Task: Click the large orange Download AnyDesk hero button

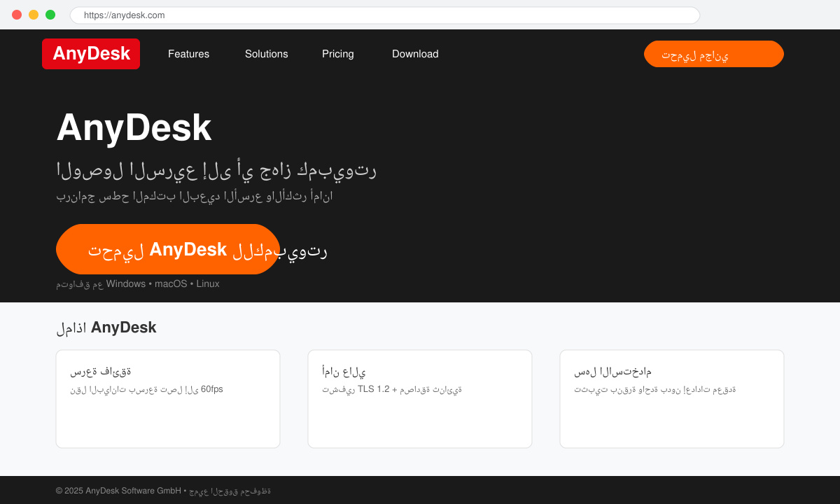Action: [168, 249]
